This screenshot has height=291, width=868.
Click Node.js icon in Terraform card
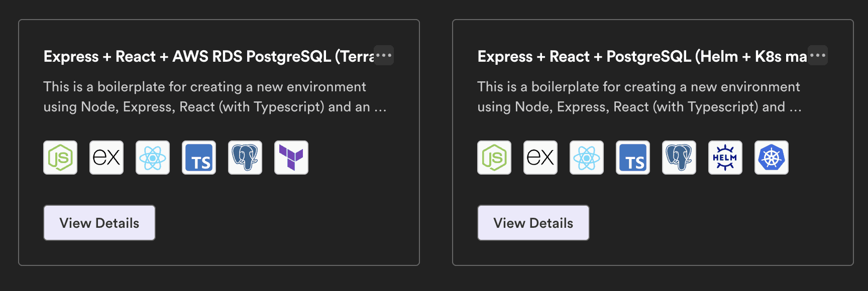coord(60,158)
